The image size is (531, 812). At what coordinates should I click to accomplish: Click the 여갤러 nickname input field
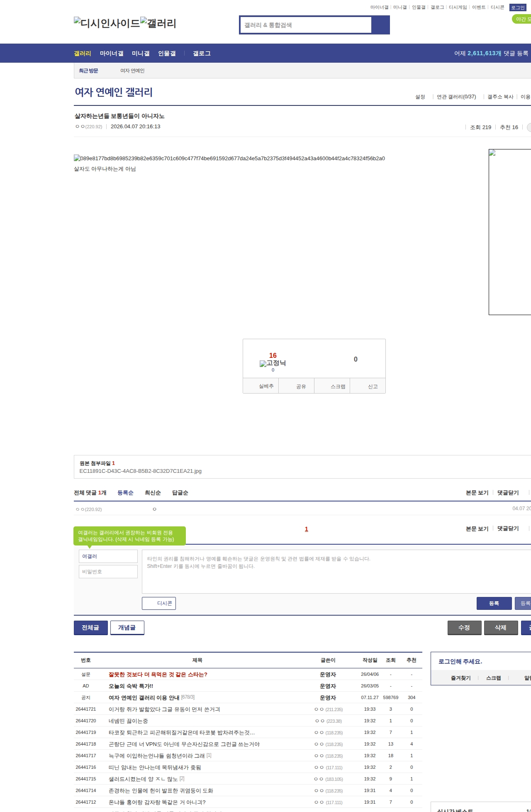pos(108,556)
